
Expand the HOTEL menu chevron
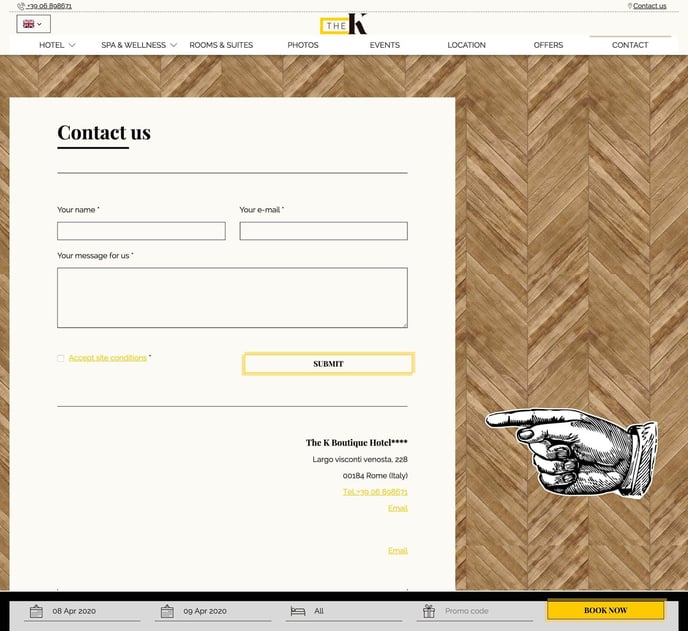[72, 45]
